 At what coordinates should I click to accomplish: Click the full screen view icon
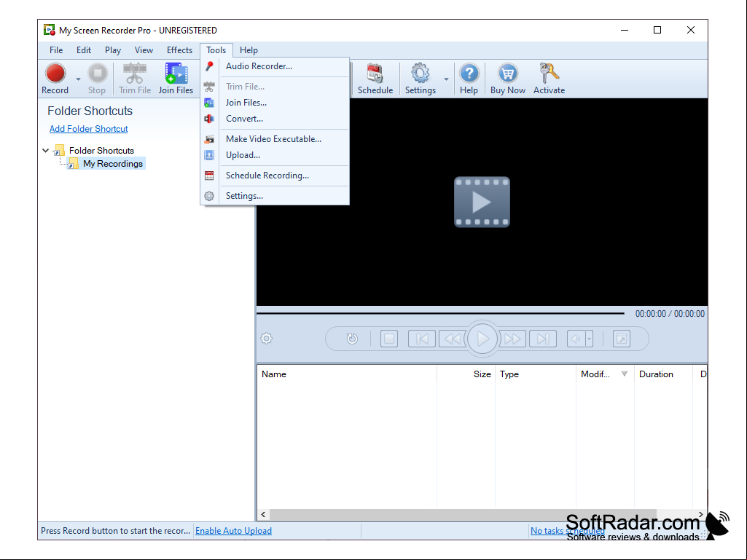tap(622, 339)
